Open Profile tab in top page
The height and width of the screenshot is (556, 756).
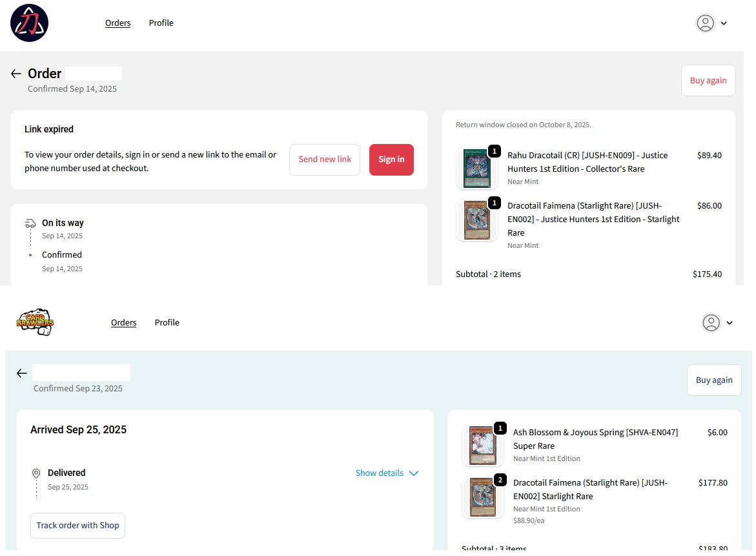click(161, 23)
